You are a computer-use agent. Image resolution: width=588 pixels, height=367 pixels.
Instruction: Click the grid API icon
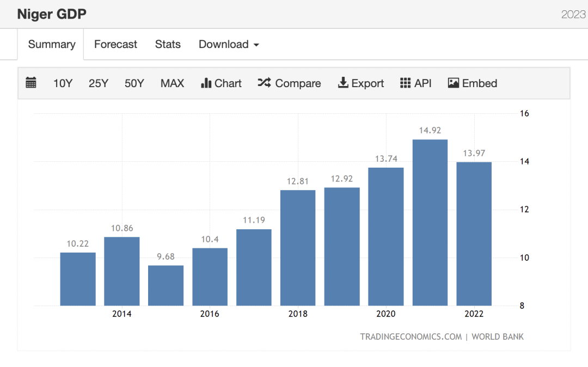[x=405, y=83]
